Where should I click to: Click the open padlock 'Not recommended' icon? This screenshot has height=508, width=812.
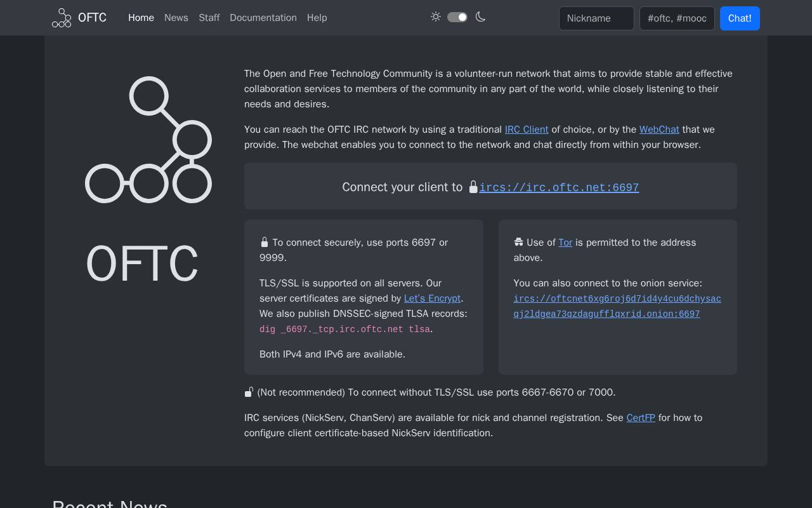(x=249, y=392)
